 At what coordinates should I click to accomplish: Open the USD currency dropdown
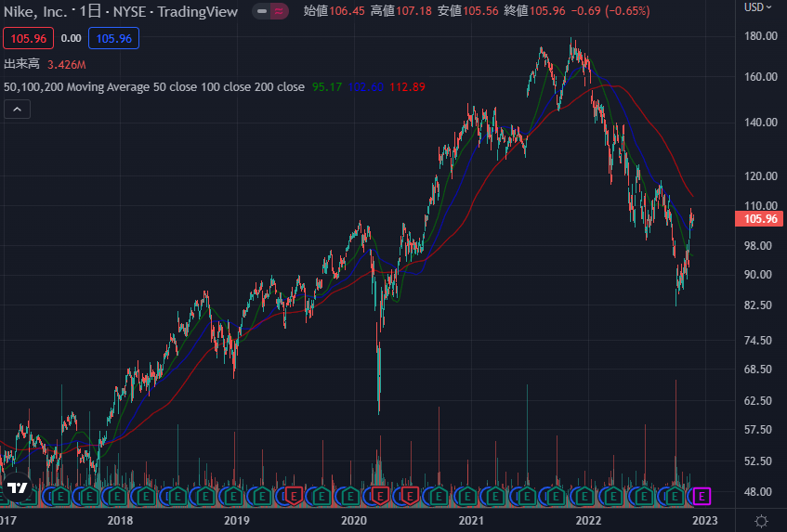click(x=757, y=7)
